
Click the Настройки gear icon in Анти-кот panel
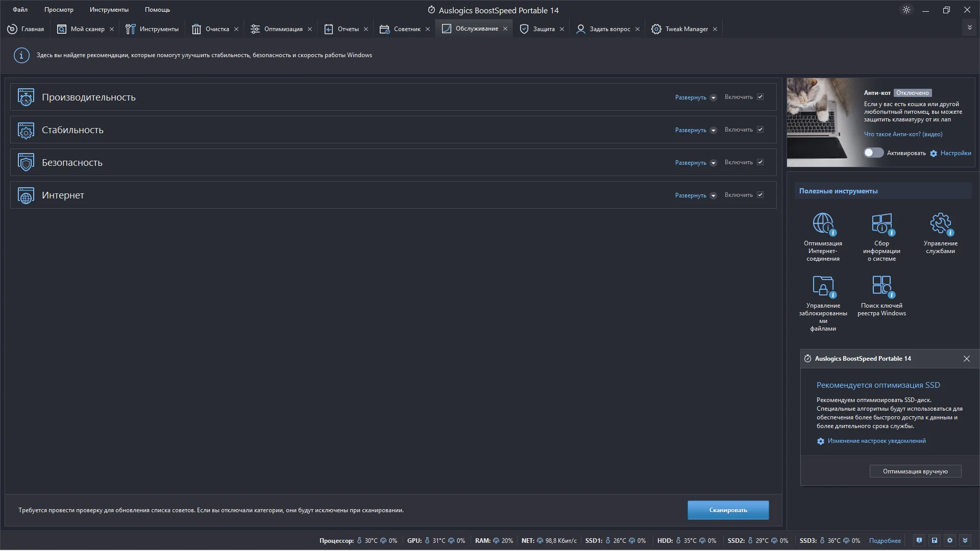(934, 153)
